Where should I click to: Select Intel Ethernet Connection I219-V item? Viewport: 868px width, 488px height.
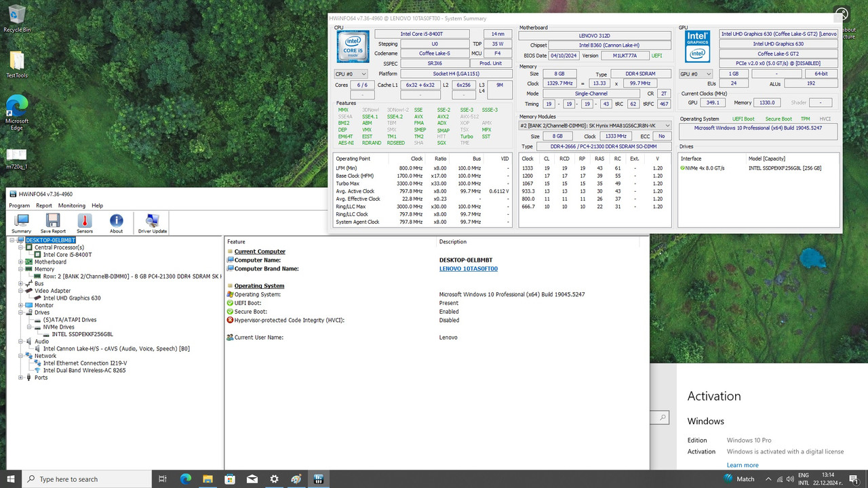pos(85,363)
